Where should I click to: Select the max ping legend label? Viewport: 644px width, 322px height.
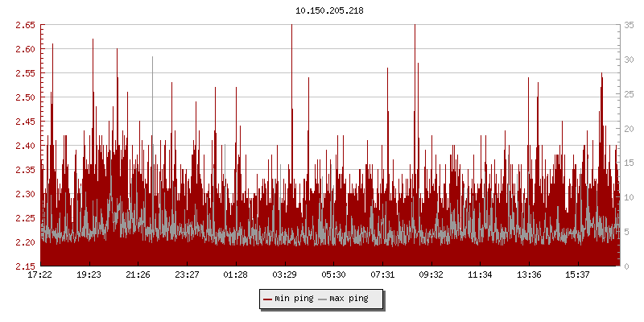tap(349, 299)
